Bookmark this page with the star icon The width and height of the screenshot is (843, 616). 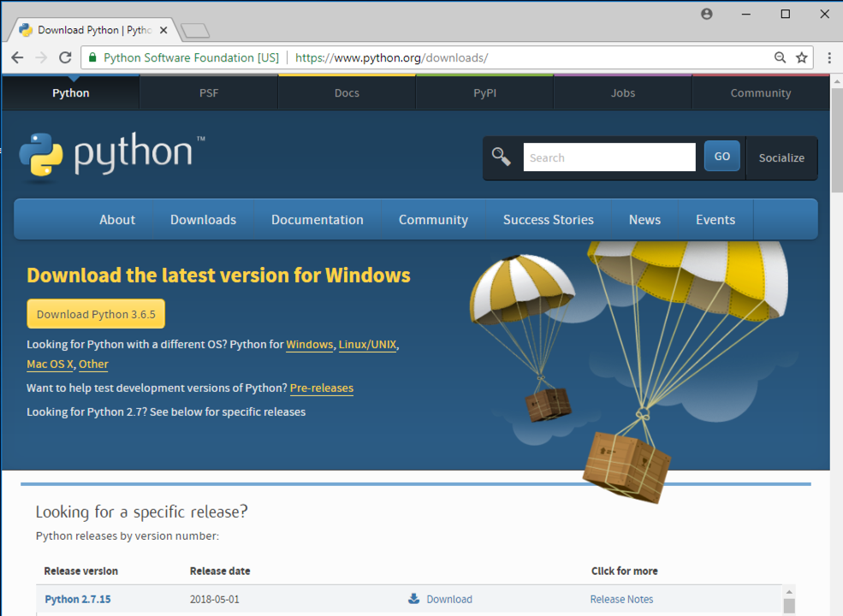coord(802,57)
